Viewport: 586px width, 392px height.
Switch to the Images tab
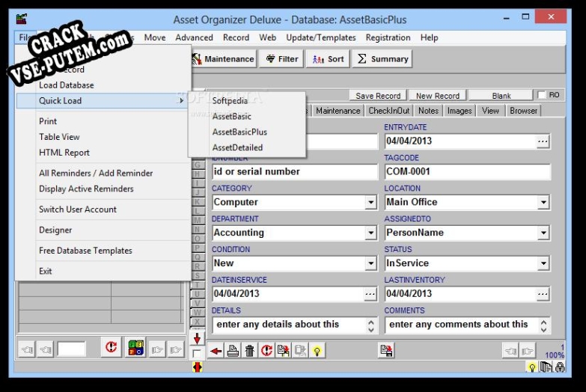pos(460,111)
